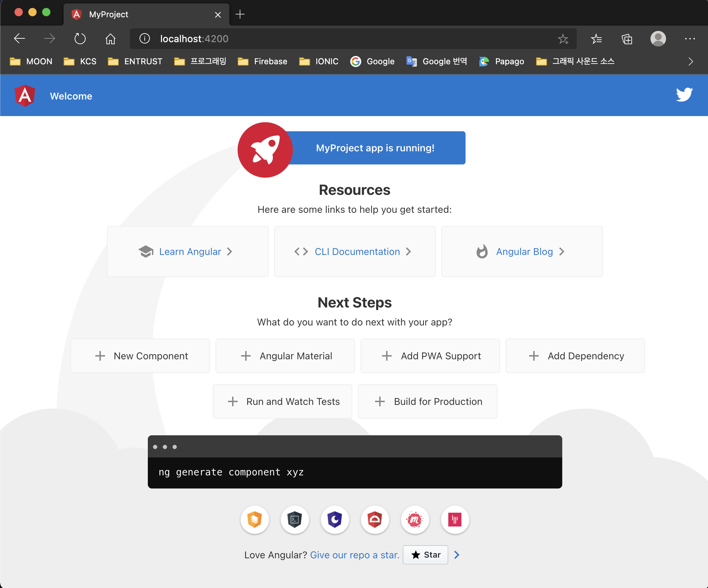Click the orange Animations circle icon
The width and height of the screenshot is (708, 588).
click(x=255, y=520)
